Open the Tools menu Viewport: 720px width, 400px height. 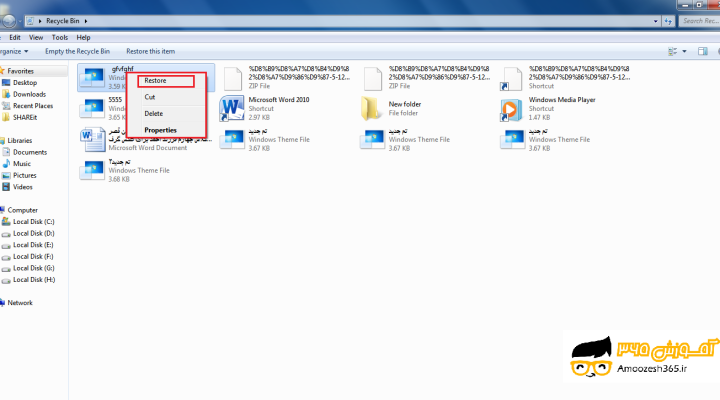click(x=60, y=38)
